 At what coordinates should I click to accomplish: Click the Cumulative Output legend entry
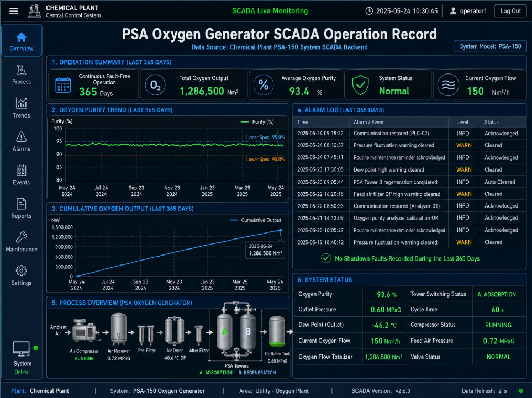click(255, 220)
